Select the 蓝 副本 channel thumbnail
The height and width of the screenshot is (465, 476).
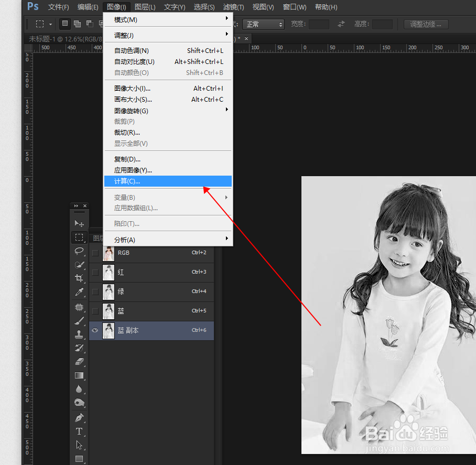tap(109, 330)
